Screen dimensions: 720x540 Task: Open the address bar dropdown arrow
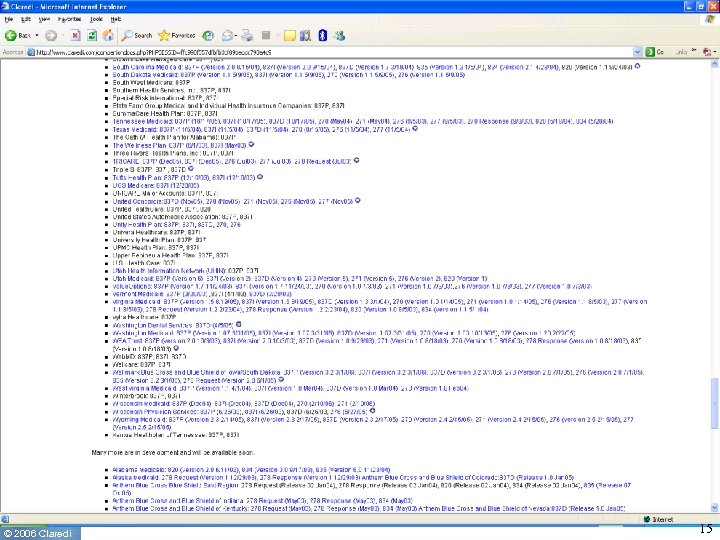pyautogui.click(x=637, y=52)
